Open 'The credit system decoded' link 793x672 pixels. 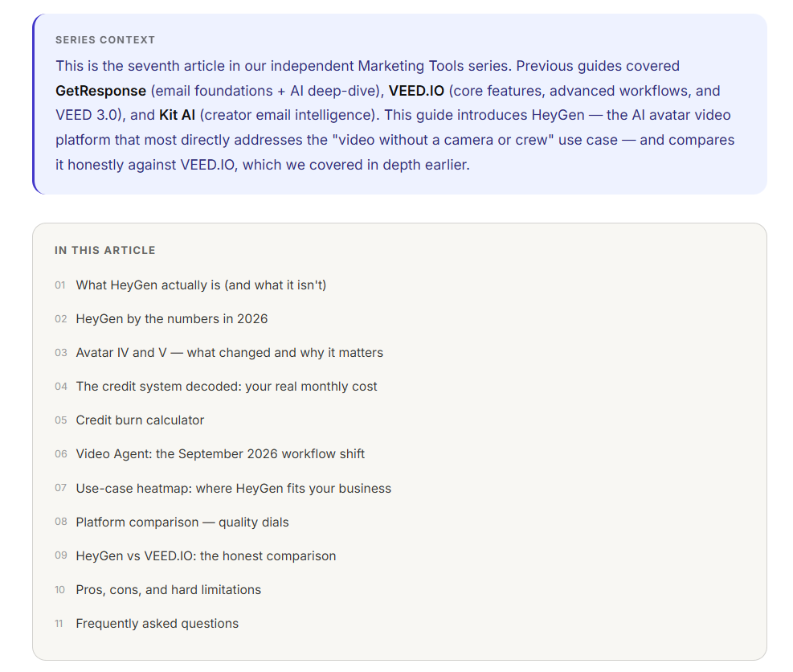coord(226,387)
